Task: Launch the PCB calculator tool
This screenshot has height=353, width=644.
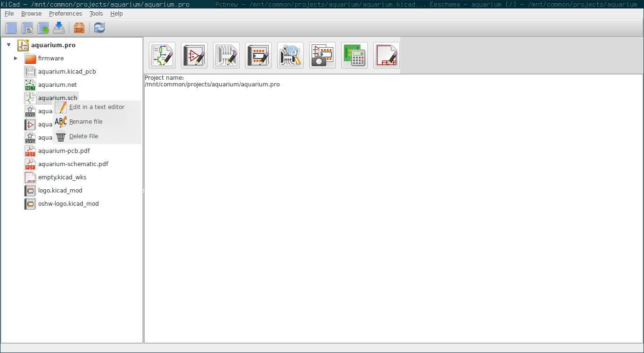Action: click(x=355, y=55)
